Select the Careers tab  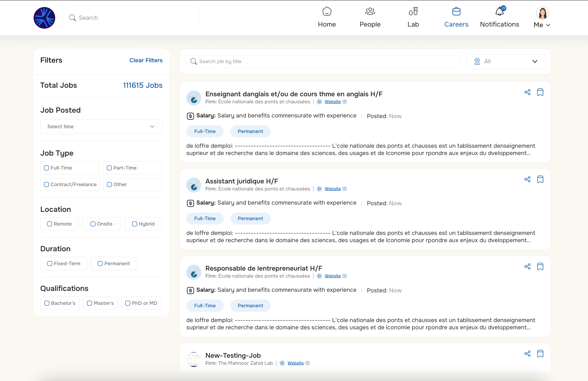point(456,17)
